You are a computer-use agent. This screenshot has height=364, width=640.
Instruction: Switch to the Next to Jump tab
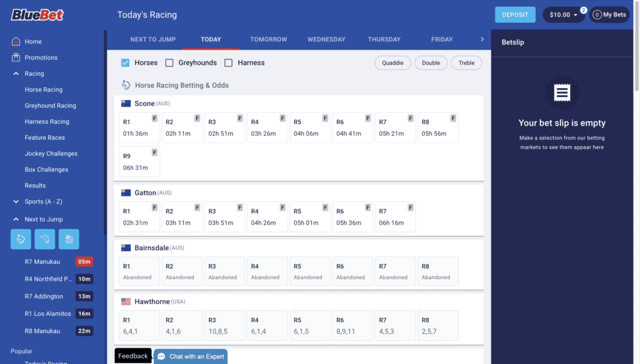point(153,39)
